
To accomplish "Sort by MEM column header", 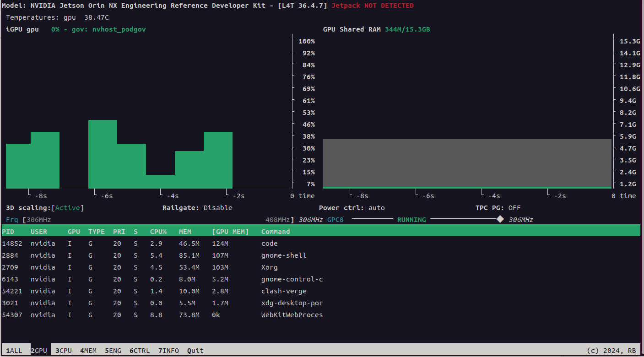I will [x=185, y=232].
